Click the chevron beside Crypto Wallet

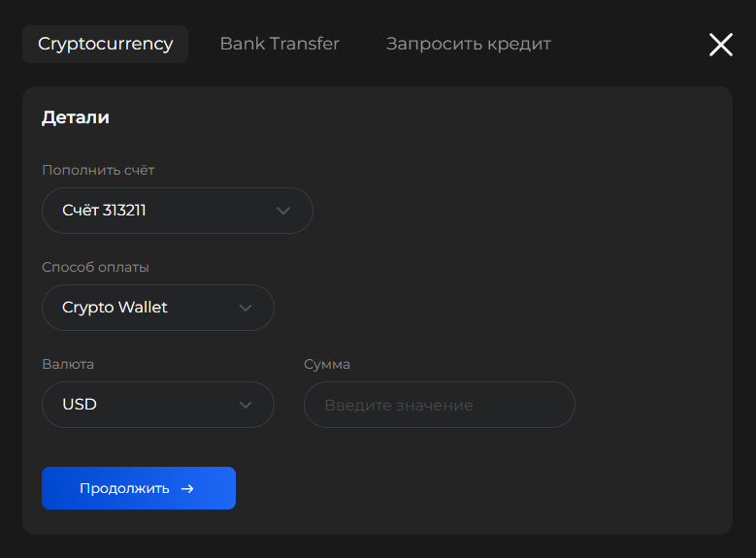point(246,308)
